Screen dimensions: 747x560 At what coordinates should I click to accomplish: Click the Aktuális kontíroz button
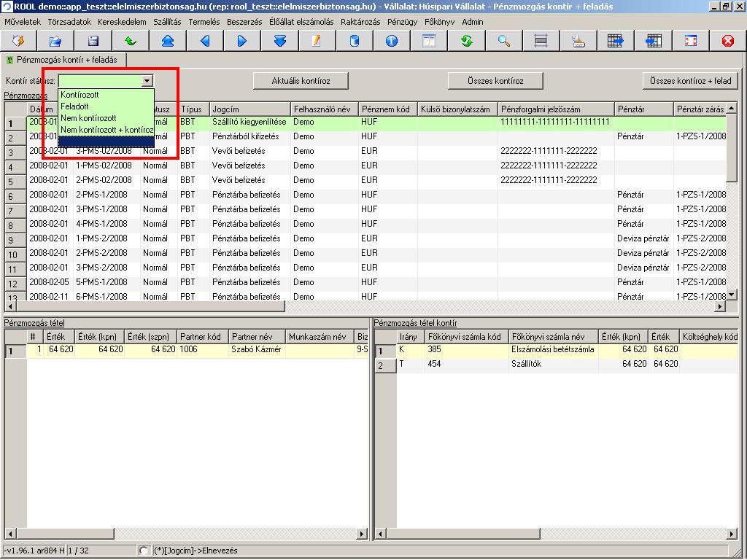tap(301, 81)
